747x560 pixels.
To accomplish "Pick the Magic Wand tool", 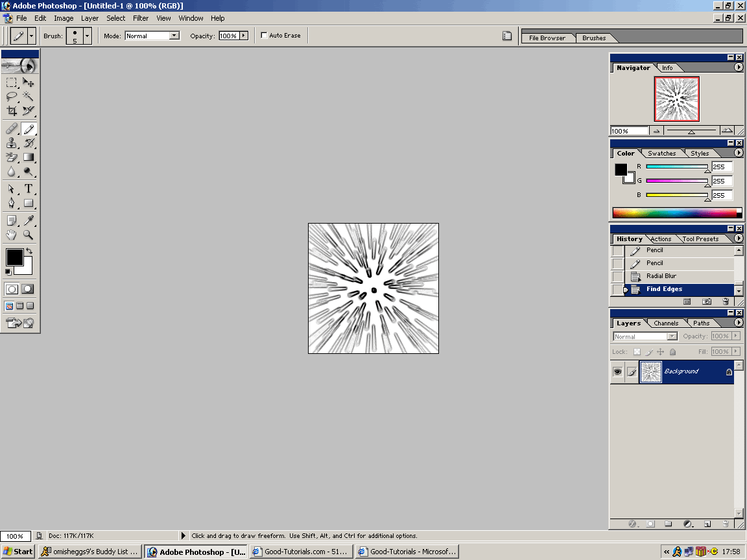I will [28, 97].
